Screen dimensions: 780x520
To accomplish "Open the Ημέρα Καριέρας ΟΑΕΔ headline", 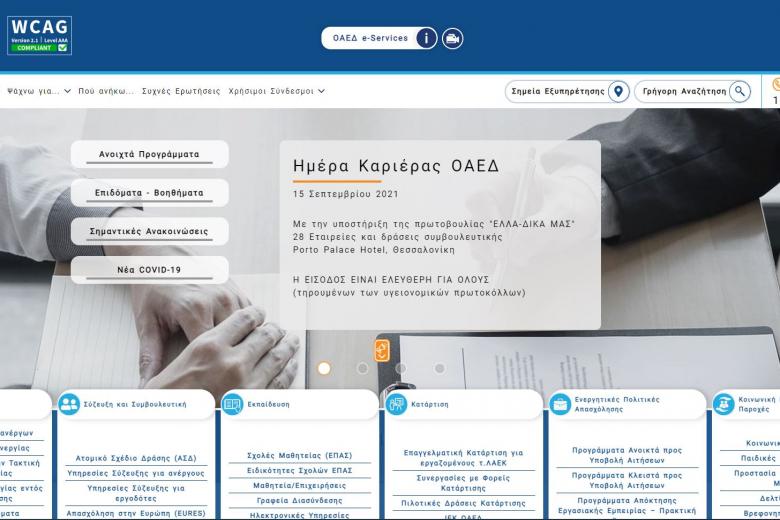I will point(396,166).
